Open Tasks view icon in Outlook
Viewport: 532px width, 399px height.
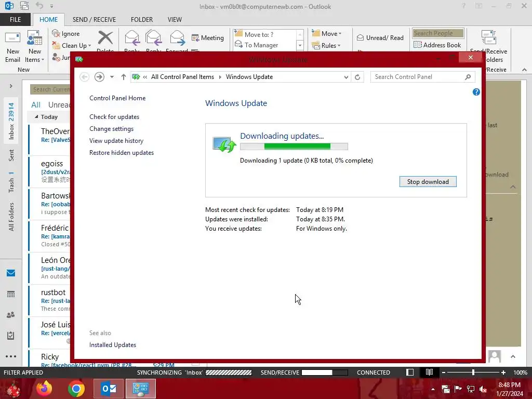pos(11,336)
